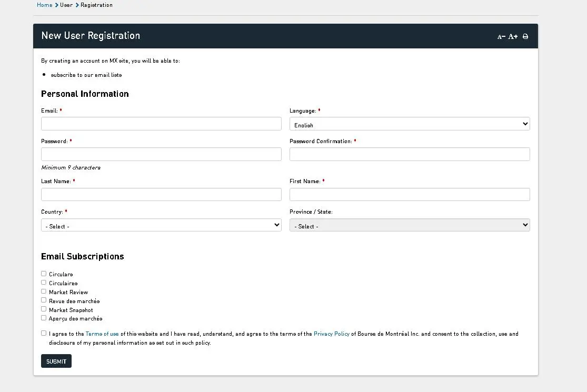This screenshot has height=392, width=587.
Task: Accept the Terms of use agreement checkbox
Action: [44, 333]
